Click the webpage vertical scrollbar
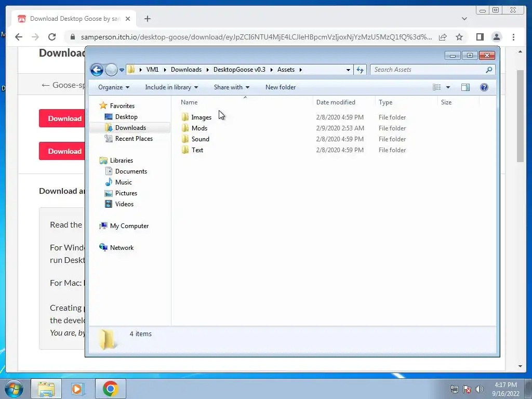Viewport: 532px width, 399px height. 520,115
